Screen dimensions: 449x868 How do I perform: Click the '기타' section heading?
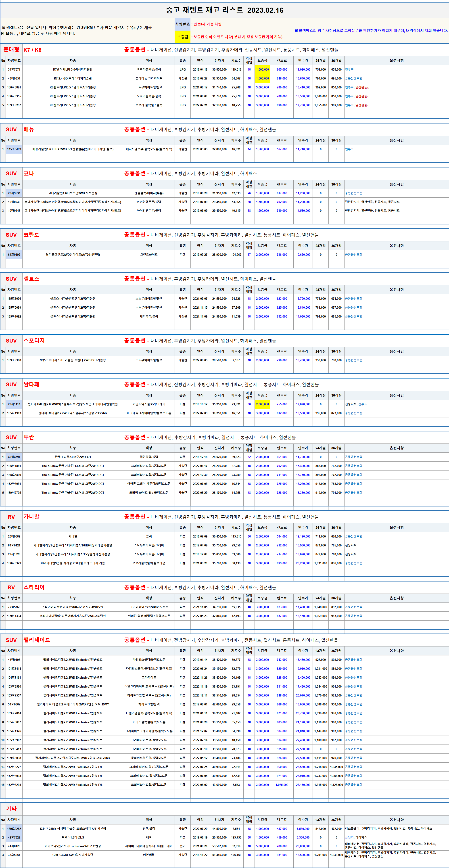click(11, 809)
